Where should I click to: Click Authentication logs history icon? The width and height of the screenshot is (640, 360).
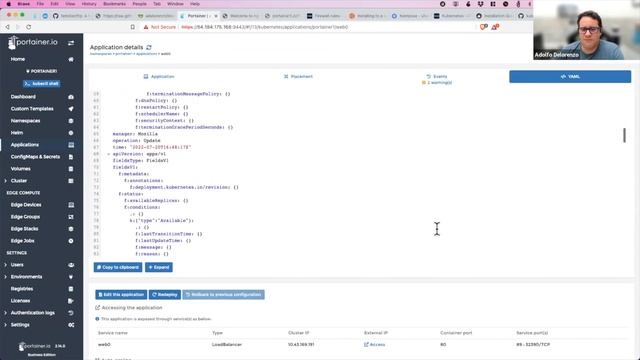71,313
